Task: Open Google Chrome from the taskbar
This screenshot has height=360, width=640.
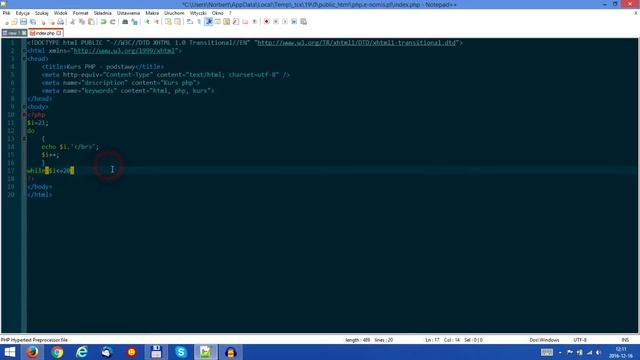Action: [x=57, y=352]
